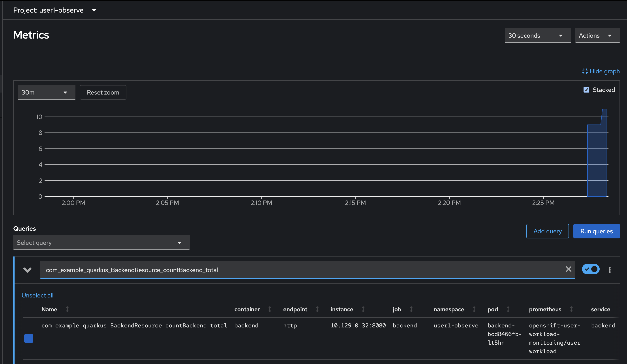Toggle the query enable switch off
Image resolution: width=627 pixels, height=364 pixels.
pyautogui.click(x=591, y=269)
